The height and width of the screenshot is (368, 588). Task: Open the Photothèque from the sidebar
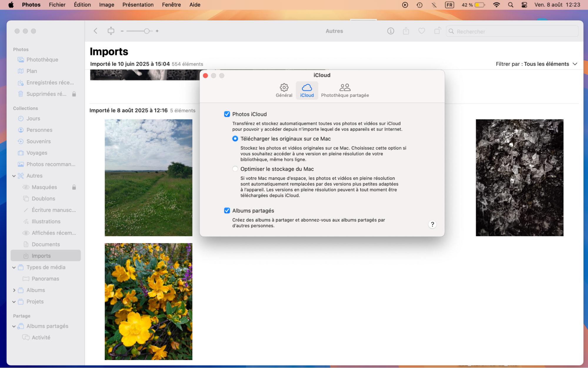42,59
